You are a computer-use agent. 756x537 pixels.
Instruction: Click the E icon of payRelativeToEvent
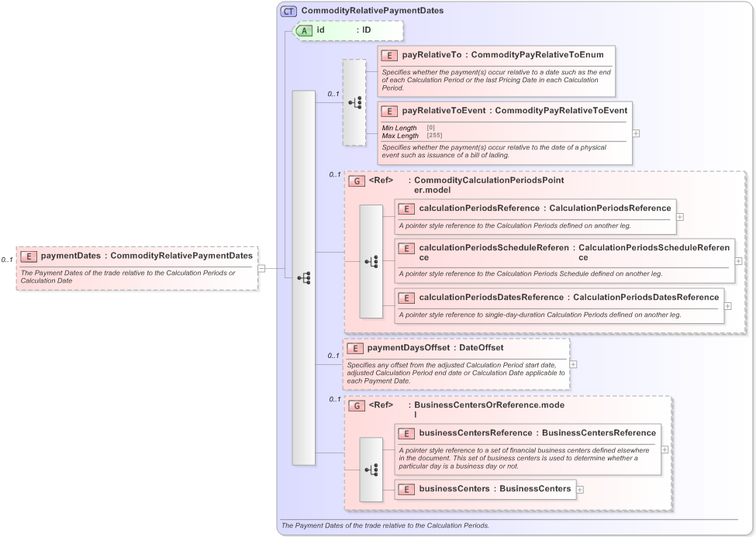[389, 112]
